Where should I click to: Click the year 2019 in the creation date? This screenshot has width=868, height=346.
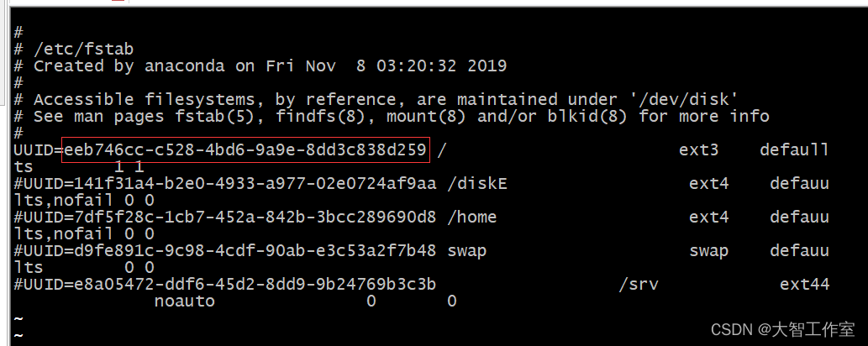[487, 66]
